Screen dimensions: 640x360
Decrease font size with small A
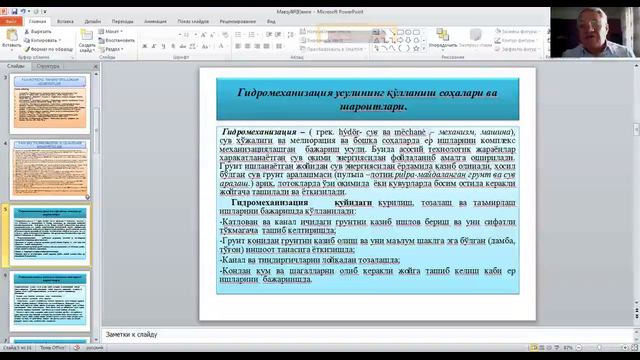[x=212, y=35]
